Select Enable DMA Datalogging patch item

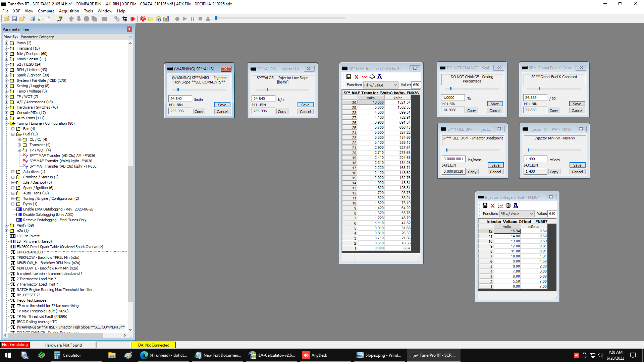pyautogui.click(x=58, y=209)
